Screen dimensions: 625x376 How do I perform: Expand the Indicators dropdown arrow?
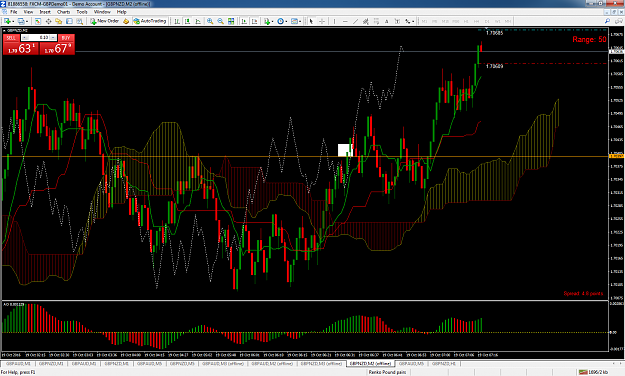tap(272, 21)
